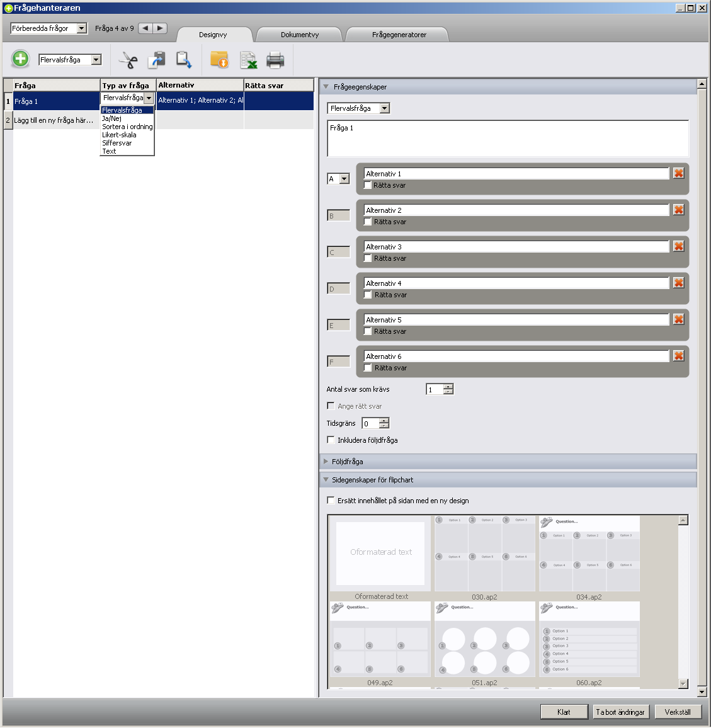Viewport: 711px width, 728px height.
Task: Check Rätta svar under Alternativ 2
Action: click(x=368, y=222)
